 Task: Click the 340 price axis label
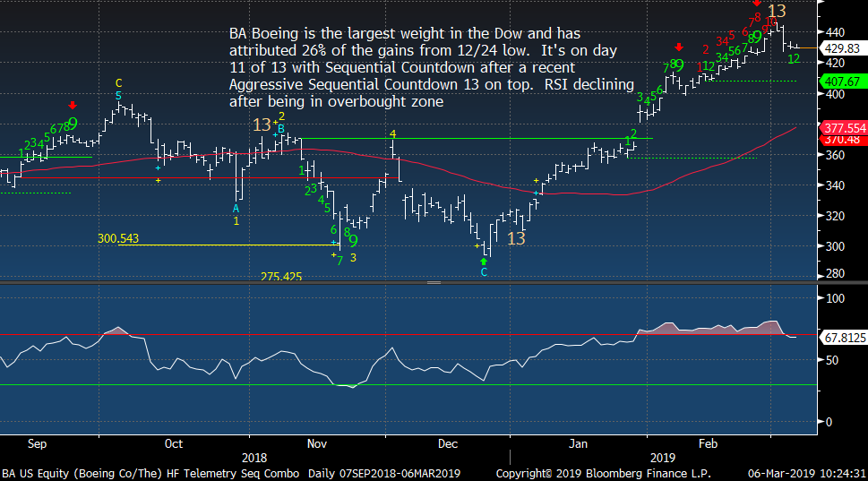835,186
